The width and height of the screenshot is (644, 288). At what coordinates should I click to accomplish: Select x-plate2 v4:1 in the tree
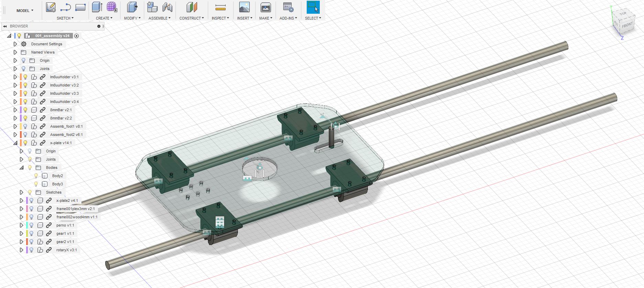point(67,200)
